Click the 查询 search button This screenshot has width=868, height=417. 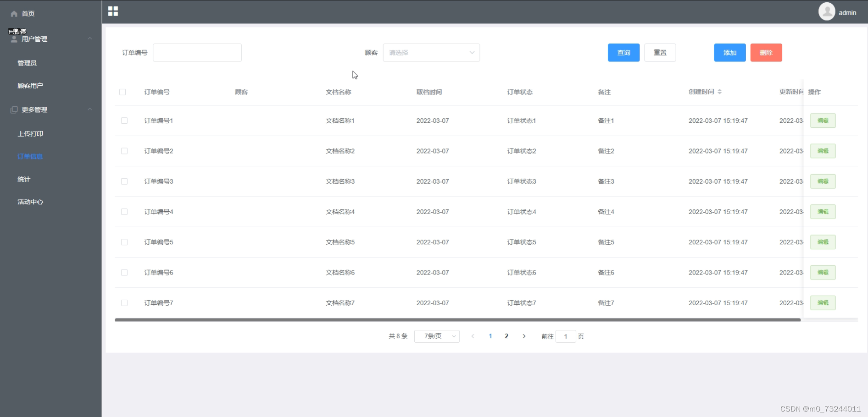click(623, 53)
